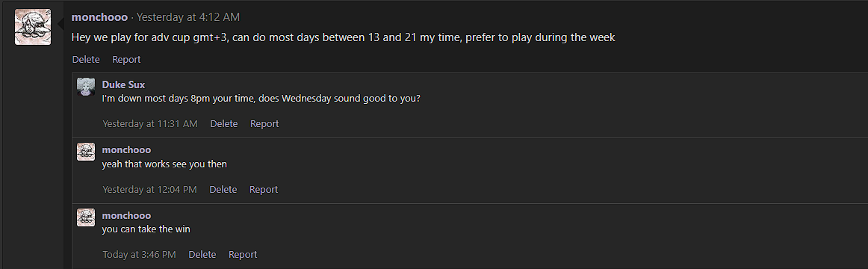868x269 pixels.
Task: Report the reply posted Today at 3:46 PM
Action: tap(243, 255)
